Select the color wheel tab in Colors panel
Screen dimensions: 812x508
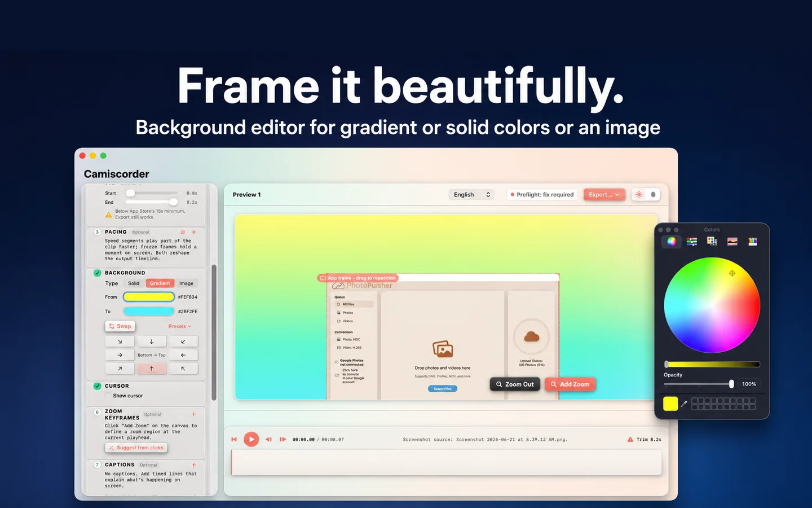[x=671, y=242]
